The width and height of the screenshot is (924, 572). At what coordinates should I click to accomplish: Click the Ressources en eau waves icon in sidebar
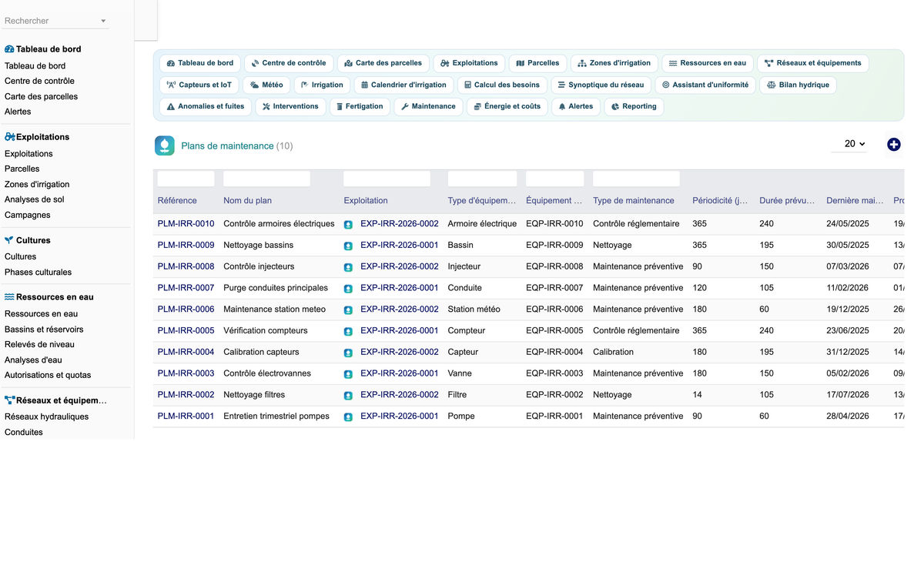coord(9,296)
